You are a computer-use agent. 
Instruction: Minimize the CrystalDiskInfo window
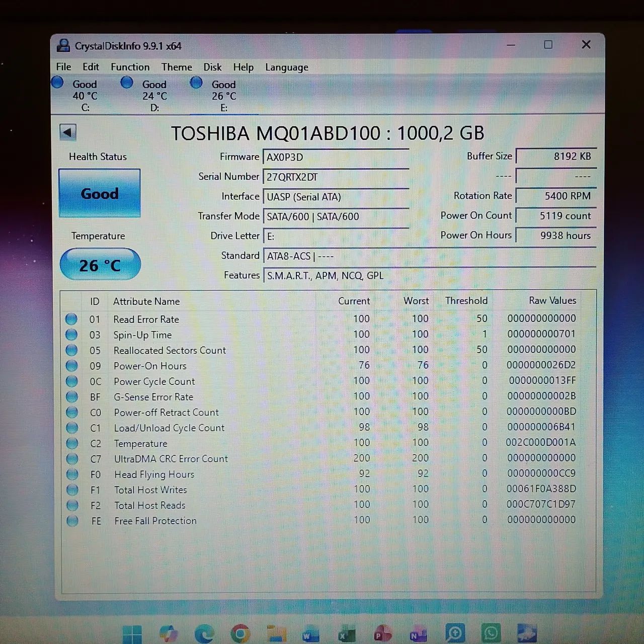click(511, 45)
